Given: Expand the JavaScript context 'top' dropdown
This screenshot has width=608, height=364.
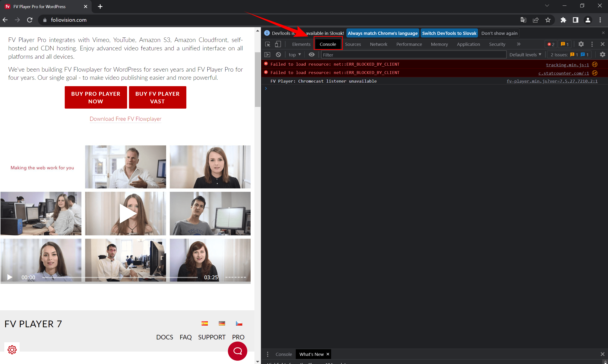Looking at the screenshot, I should coord(295,55).
